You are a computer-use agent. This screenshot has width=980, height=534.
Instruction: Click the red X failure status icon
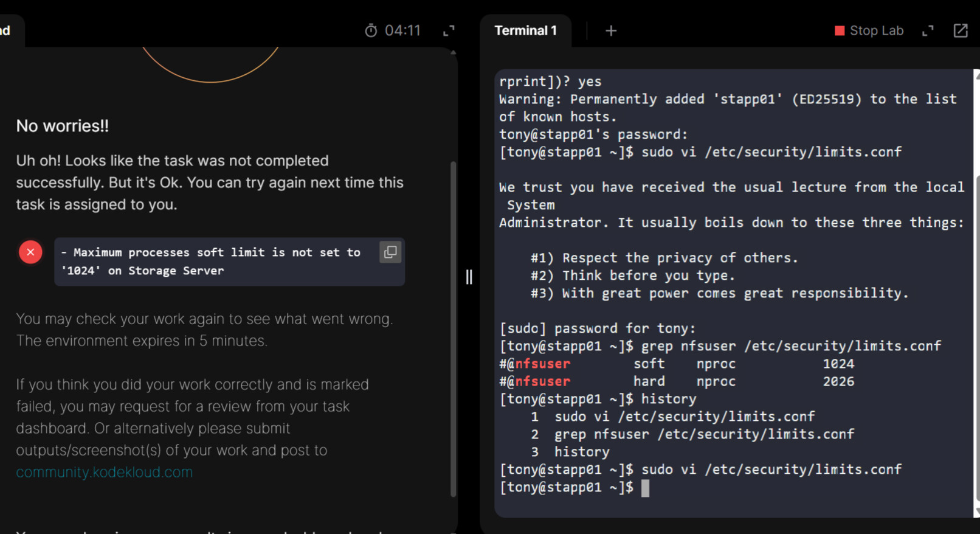click(x=30, y=252)
